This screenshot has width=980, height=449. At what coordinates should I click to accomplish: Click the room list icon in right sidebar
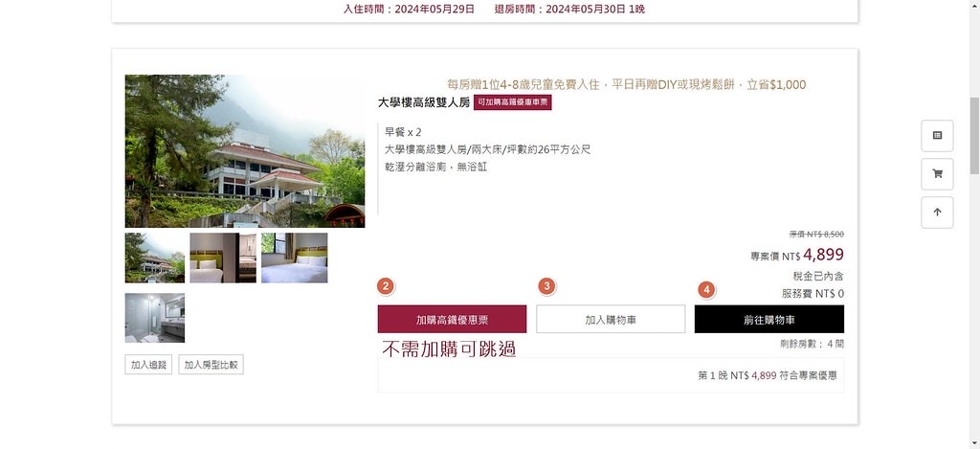point(937,136)
